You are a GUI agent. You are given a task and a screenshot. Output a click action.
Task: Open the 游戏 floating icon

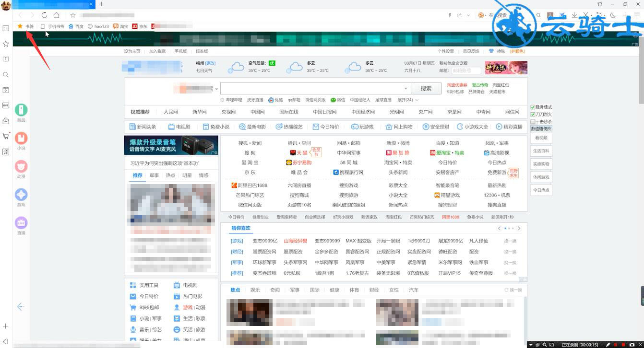[21, 195]
